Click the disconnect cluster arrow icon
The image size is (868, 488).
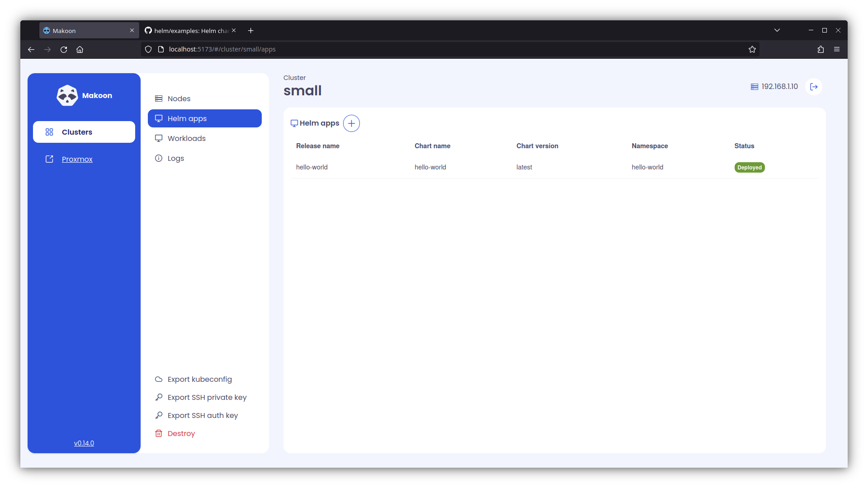click(814, 86)
